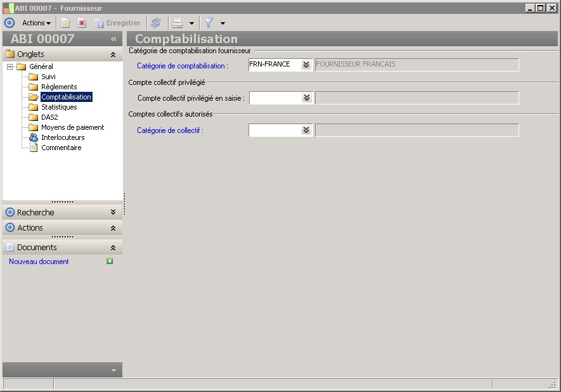Expand the Recherche section
The image size is (561, 392).
[x=113, y=212]
